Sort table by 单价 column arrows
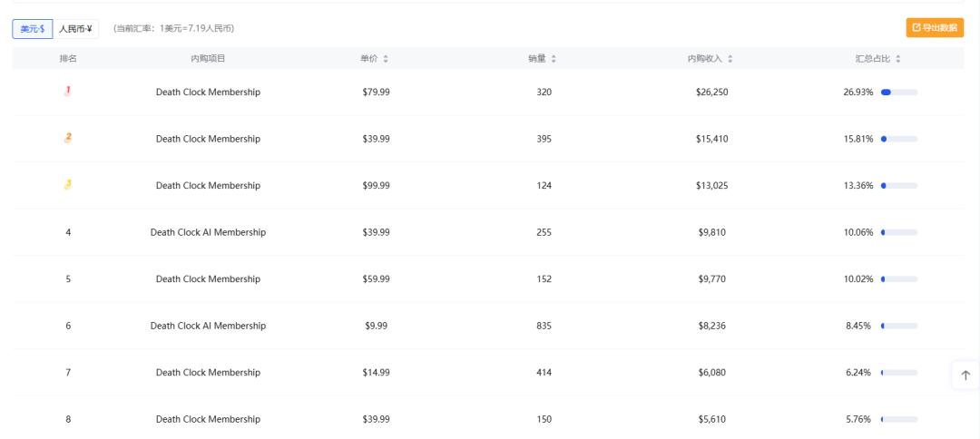 (x=386, y=59)
